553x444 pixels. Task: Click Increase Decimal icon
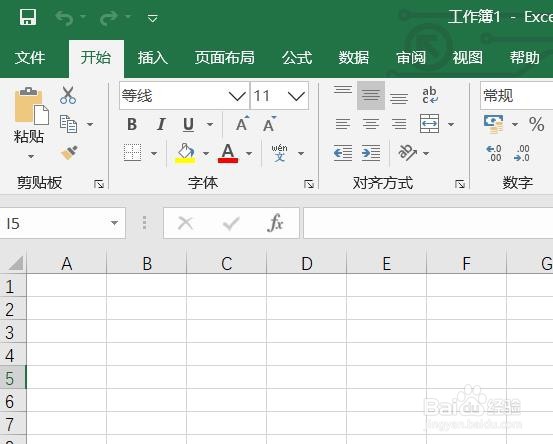point(494,153)
